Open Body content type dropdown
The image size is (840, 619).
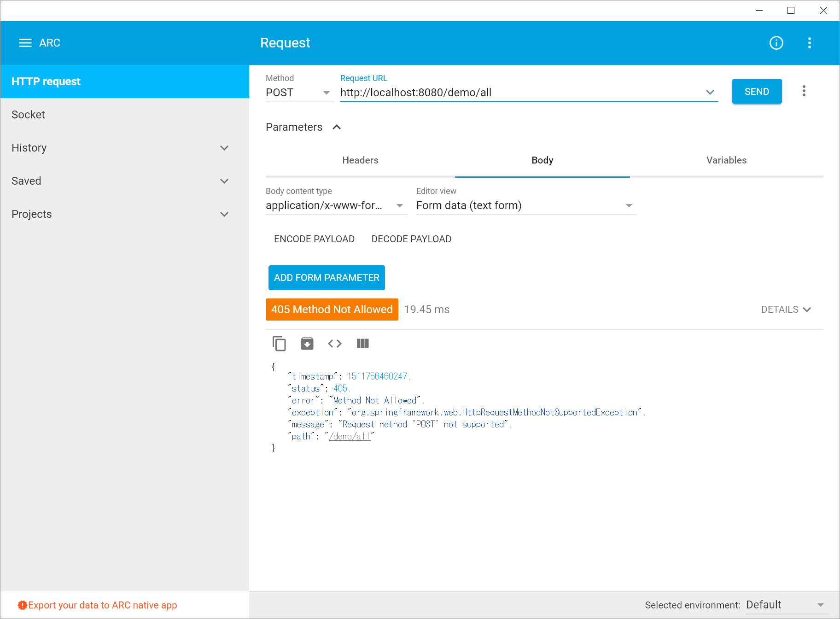coord(335,205)
